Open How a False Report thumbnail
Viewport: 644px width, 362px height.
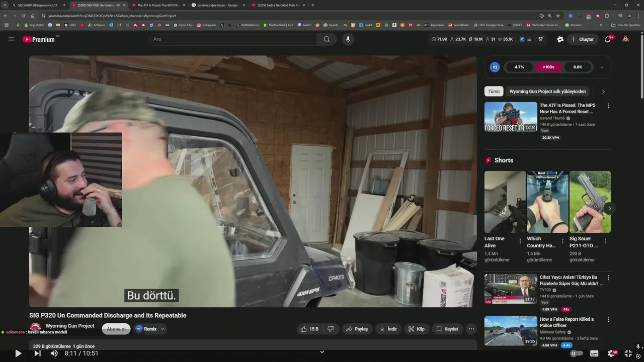[511, 330]
